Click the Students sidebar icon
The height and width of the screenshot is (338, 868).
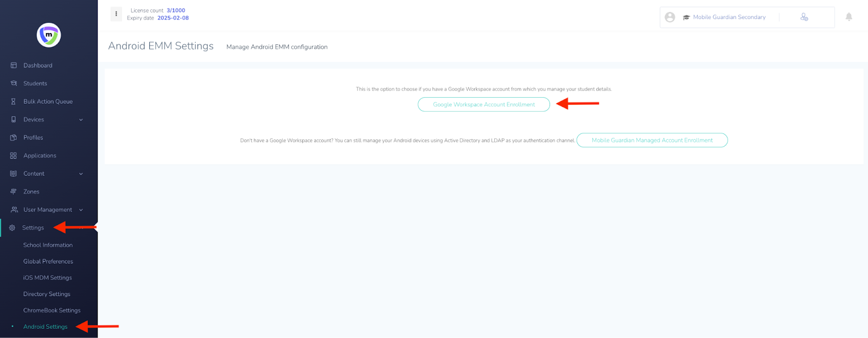[14, 83]
